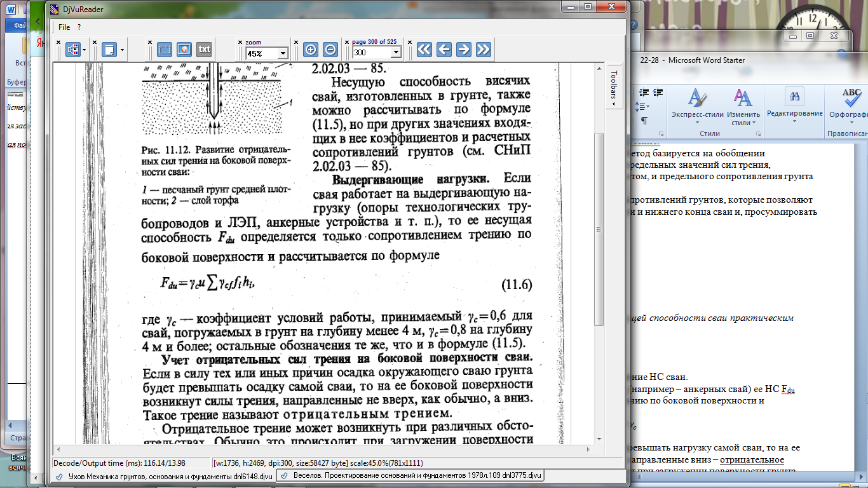Viewport: 868px width, 488px height.
Task: Open the page number 300 combo box
Action: coord(377,53)
